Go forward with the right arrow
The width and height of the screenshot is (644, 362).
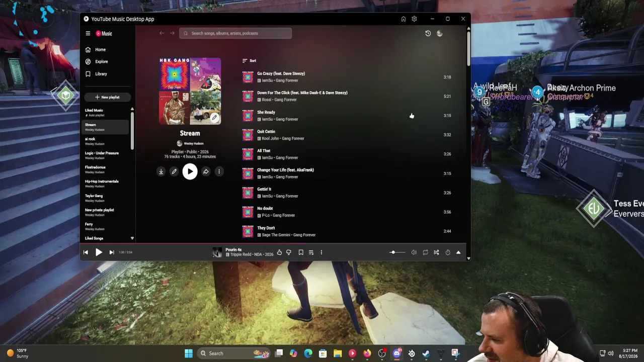tap(172, 33)
